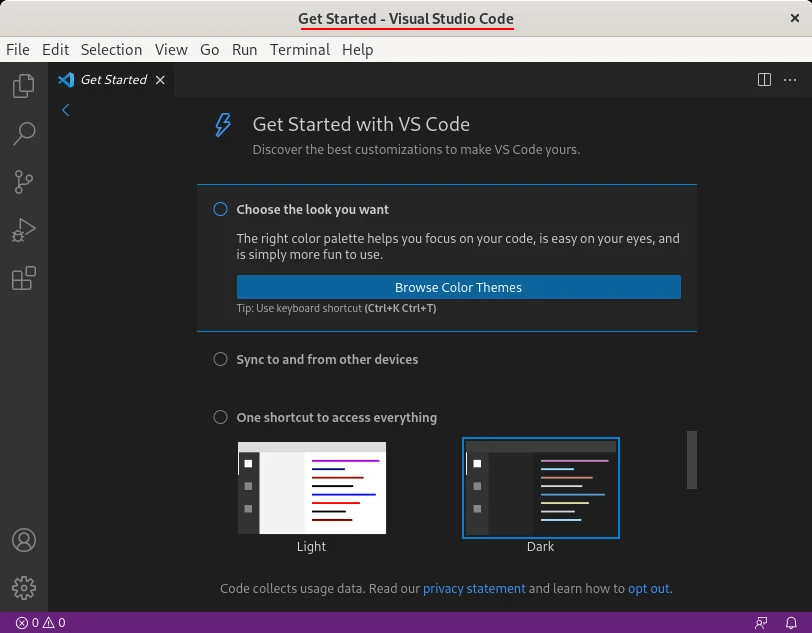
Task: Select 'One shortcut to access everything'
Action: (337, 418)
